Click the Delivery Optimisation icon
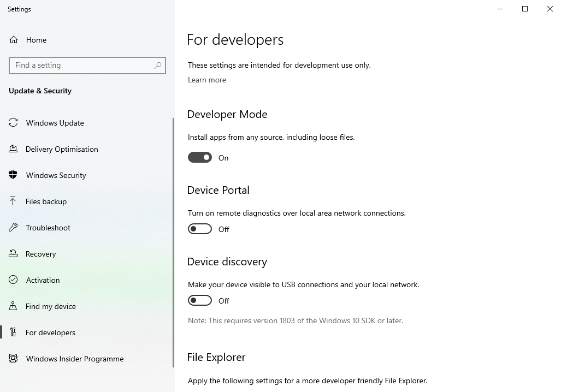561x392 pixels. point(13,149)
